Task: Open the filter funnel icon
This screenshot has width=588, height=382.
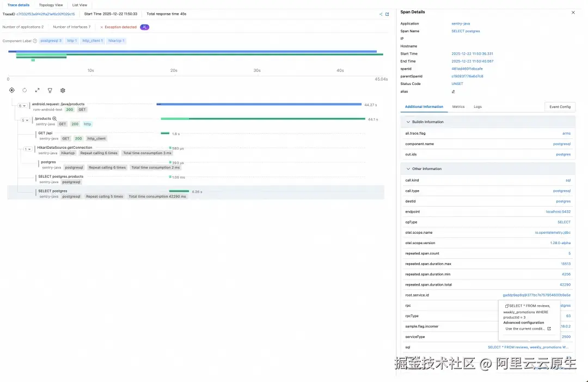Action: [50, 90]
